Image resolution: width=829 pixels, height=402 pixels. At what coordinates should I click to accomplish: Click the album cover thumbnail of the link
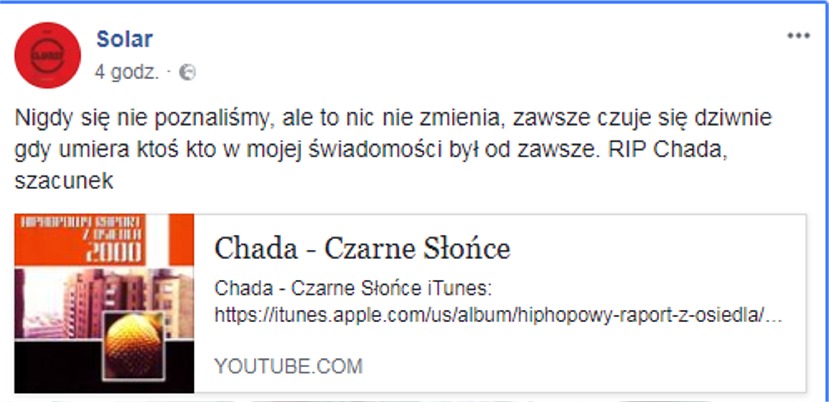(104, 303)
